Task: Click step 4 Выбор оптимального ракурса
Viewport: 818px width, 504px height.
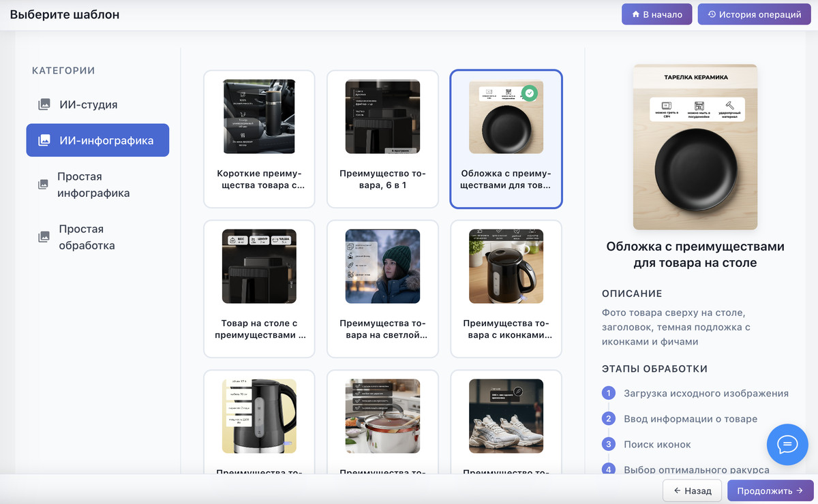Action: pos(686,469)
